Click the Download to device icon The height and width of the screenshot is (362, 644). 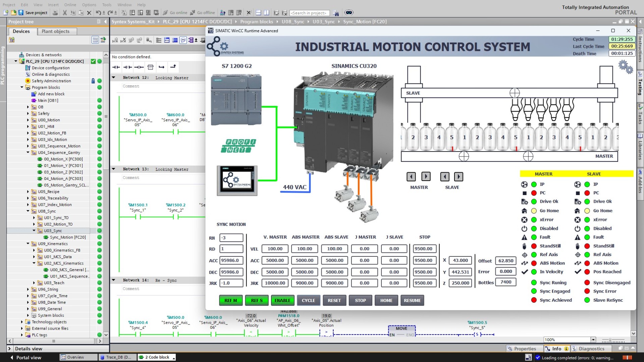click(x=132, y=13)
